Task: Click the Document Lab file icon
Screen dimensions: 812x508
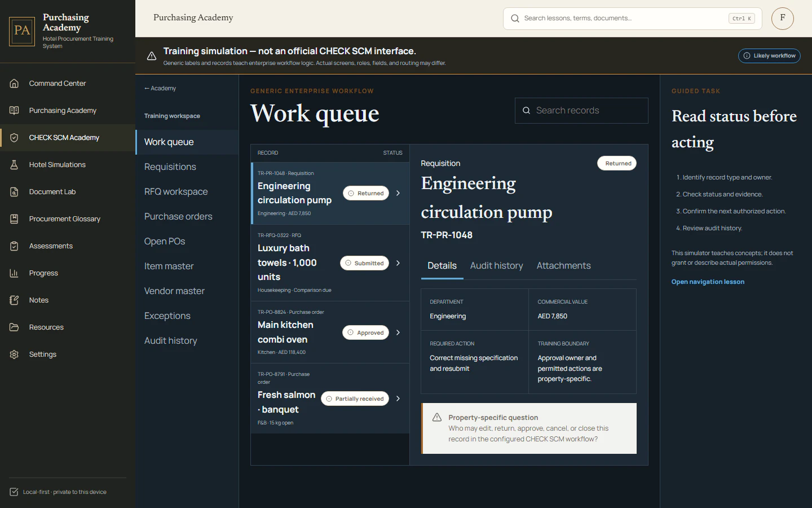Action: (14, 192)
